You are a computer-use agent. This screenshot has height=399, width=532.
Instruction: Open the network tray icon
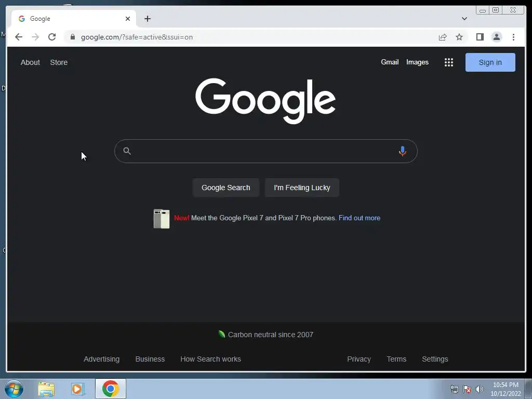tap(454, 389)
